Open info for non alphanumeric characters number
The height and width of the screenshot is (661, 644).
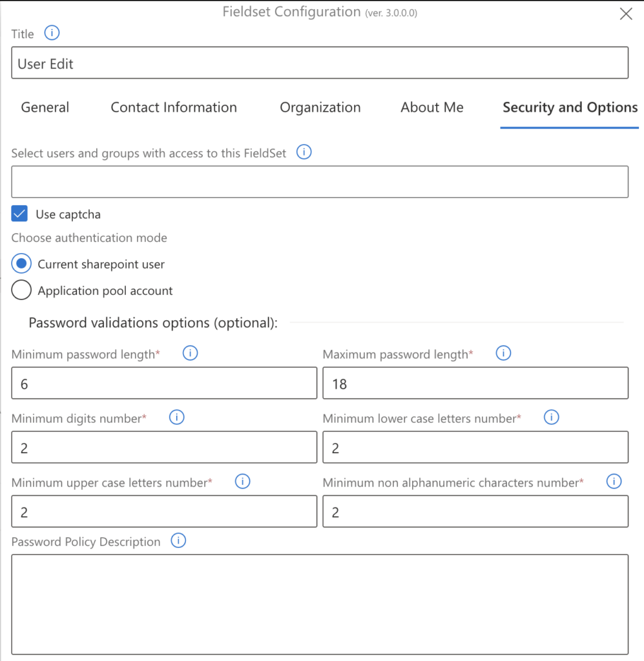coord(614,482)
